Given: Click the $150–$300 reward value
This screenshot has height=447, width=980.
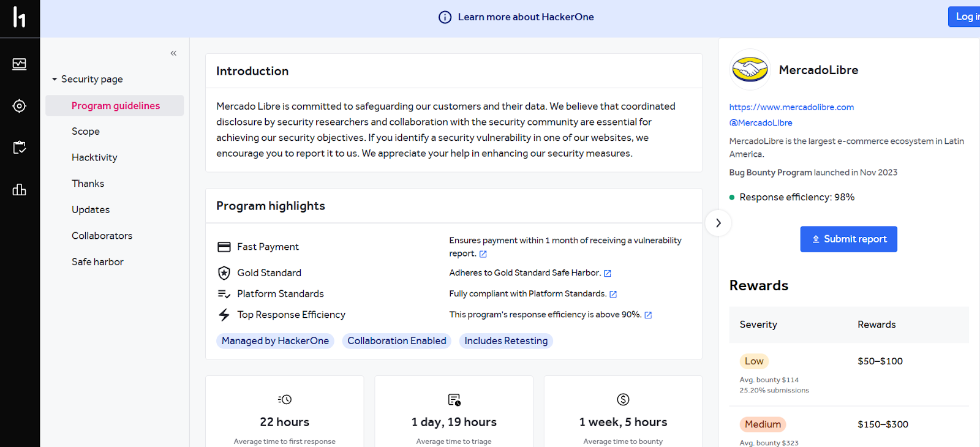Looking at the screenshot, I should point(883,424).
